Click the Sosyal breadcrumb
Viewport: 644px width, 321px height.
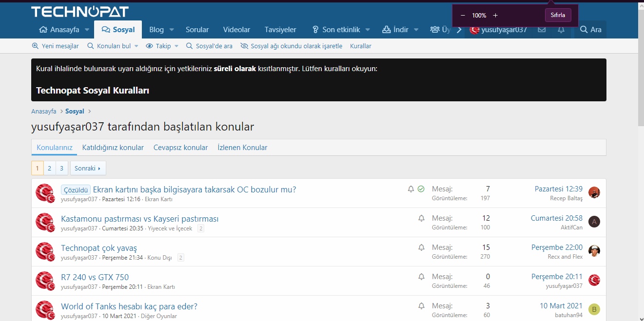[75, 112]
